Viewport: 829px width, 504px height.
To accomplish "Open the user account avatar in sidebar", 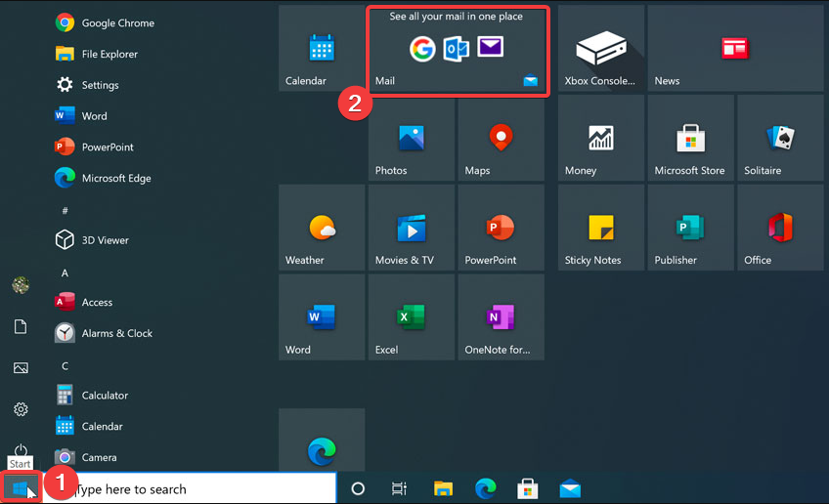I will (x=21, y=285).
